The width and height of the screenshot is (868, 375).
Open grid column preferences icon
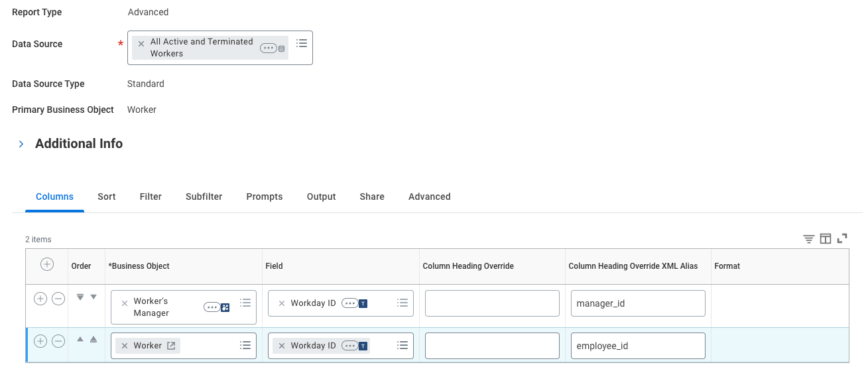[x=826, y=239]
